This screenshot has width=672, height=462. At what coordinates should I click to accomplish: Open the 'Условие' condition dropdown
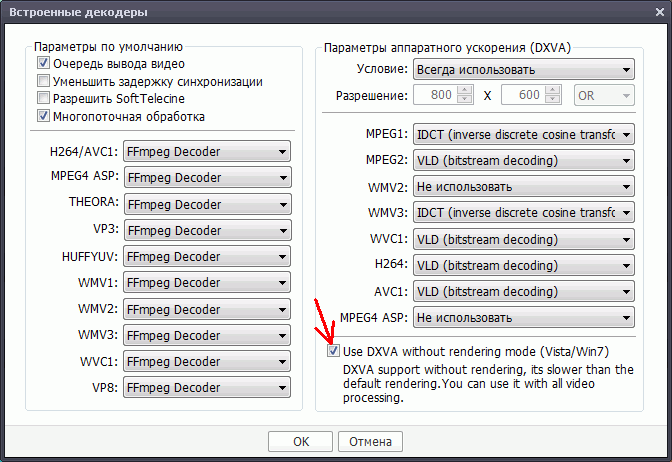[x=523, y=69]
